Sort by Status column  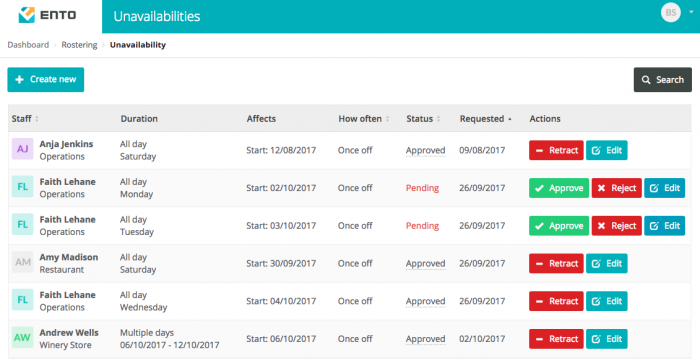(423, 119)
